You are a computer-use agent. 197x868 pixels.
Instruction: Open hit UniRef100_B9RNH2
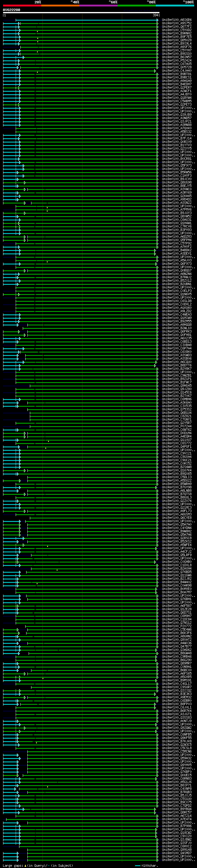click(177, 33)
